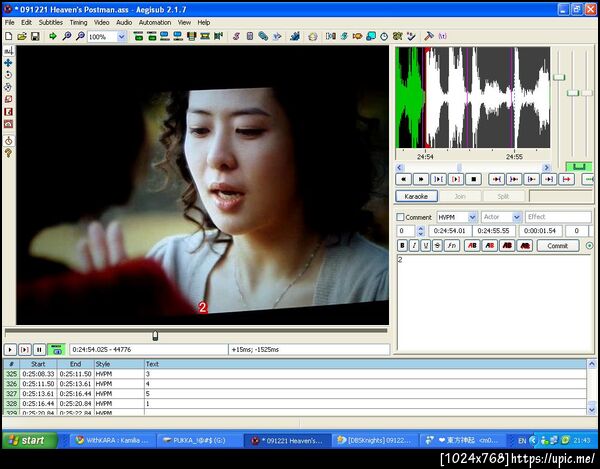
Task: Save subtitles with the floppy disk icon
Action: click(35, 36)
